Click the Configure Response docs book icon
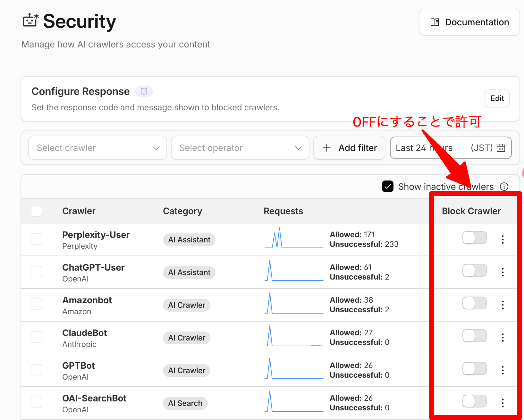Viewport: 524px width, 420px height. coord(144,91)
